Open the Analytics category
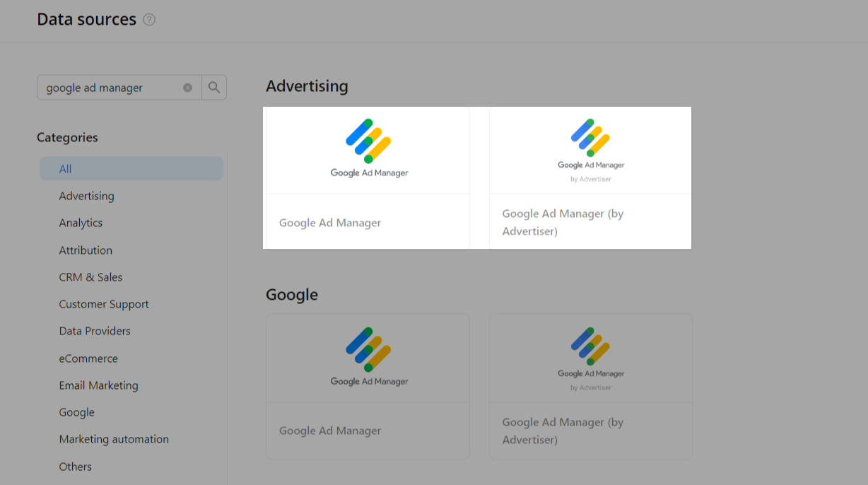Screen dimensions: 868x485 coord(81,223)
